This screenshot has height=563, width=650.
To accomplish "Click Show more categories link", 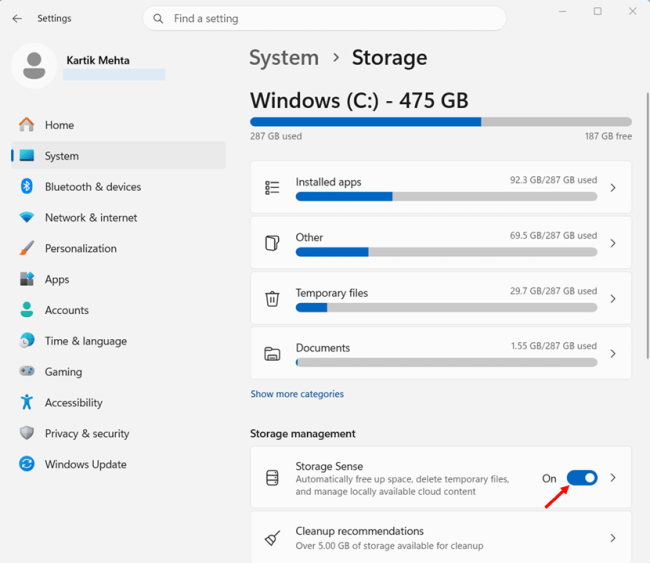I will click(297, 394).
